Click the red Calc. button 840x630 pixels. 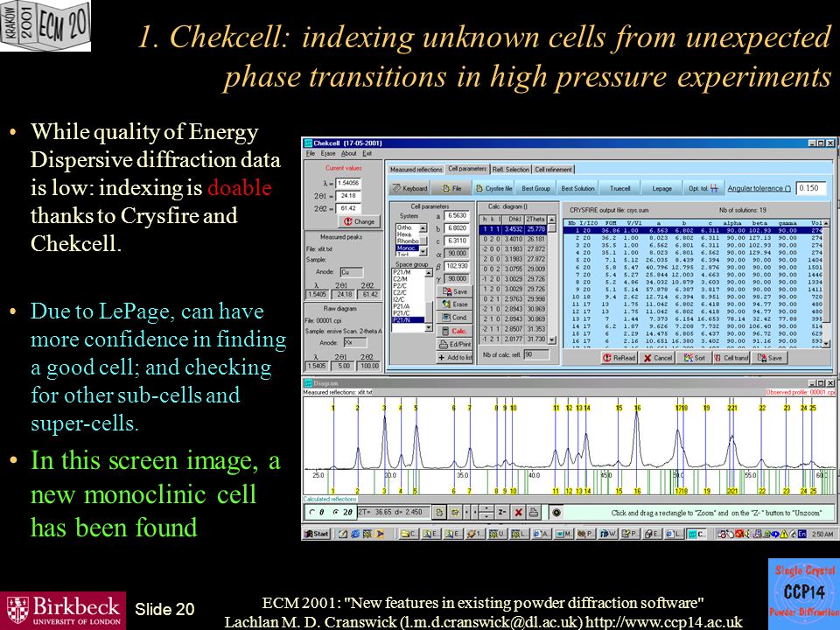pos(455,331)
